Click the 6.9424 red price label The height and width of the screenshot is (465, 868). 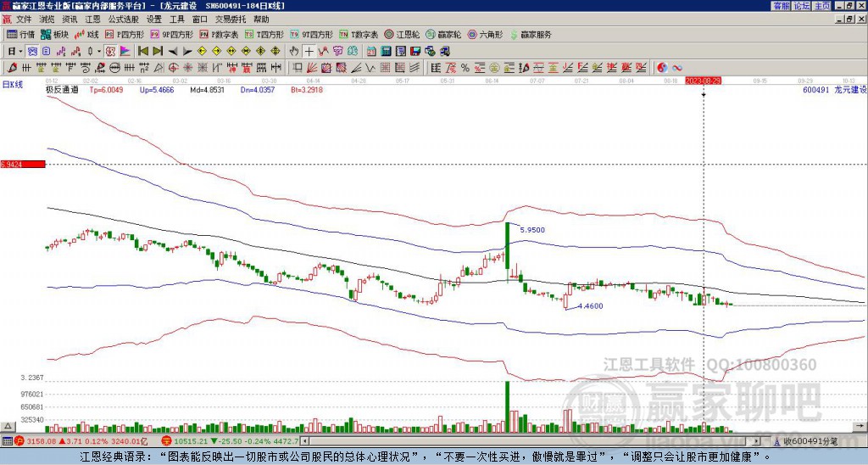pos(22,164)
